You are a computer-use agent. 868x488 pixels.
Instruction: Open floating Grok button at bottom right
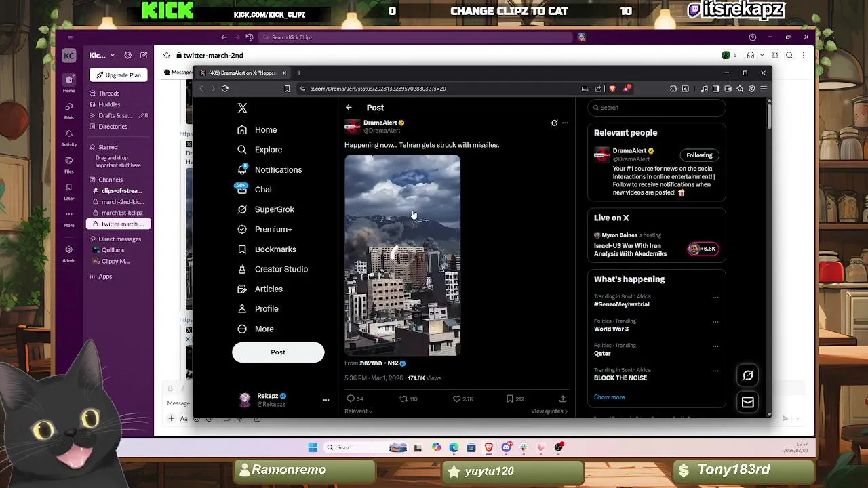click(x=748, y=375)
